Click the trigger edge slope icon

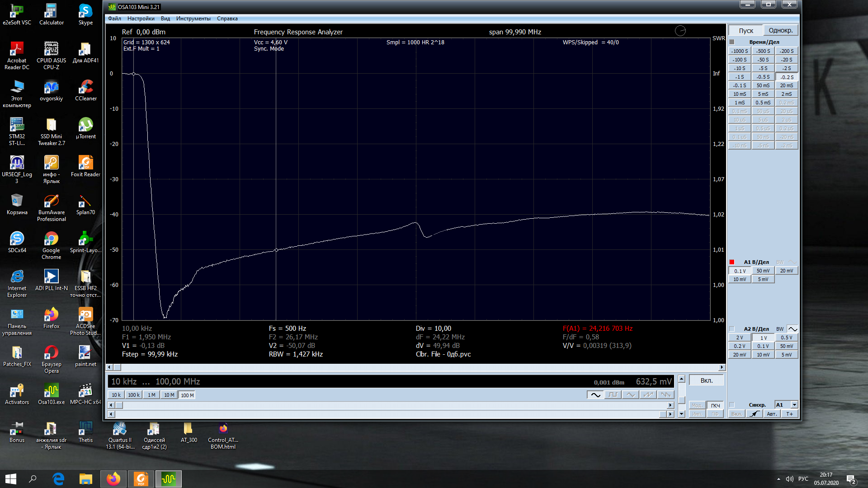click(x=754, y=414)
